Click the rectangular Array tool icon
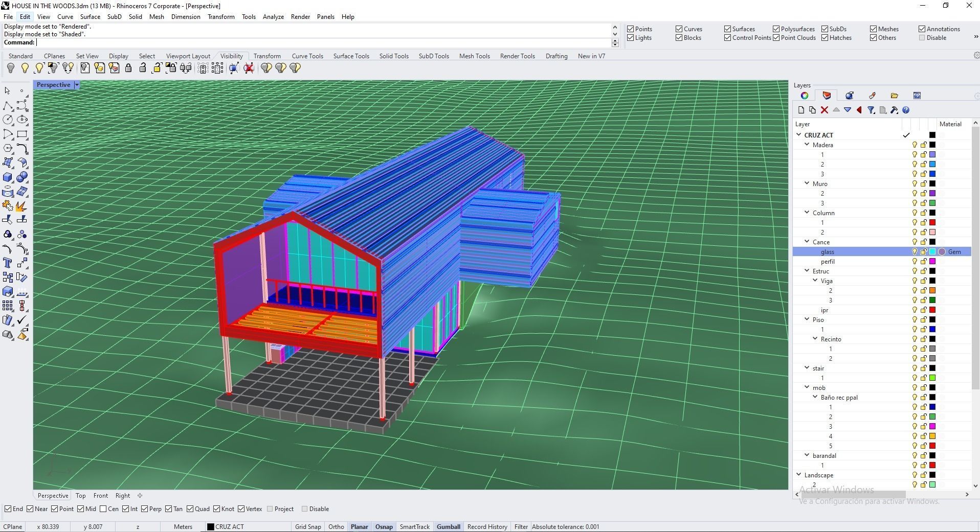The height and width of the screenshot is (532, 980). point(8,306)
